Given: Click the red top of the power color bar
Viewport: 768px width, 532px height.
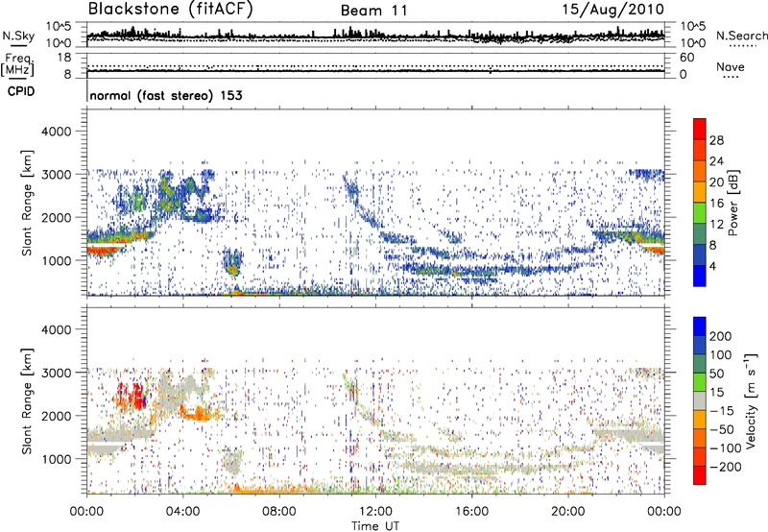Looking at the screenshot, I should 700,129.
